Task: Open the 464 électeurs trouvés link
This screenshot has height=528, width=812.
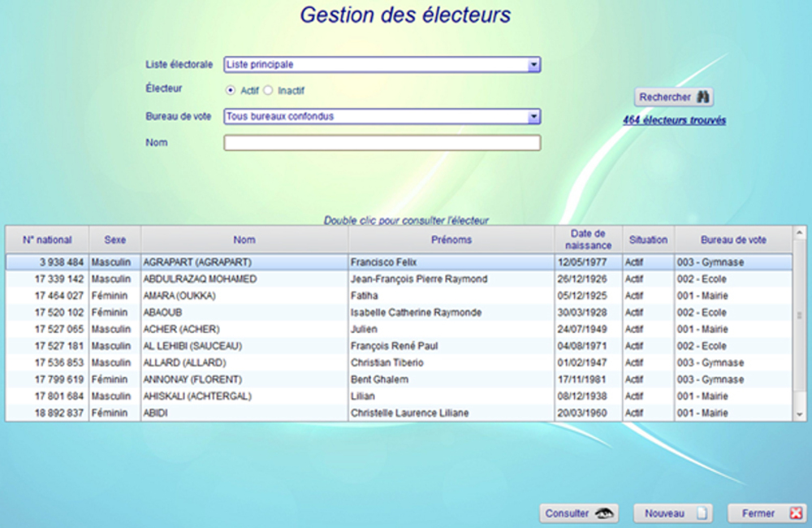Action: point(674,120)
